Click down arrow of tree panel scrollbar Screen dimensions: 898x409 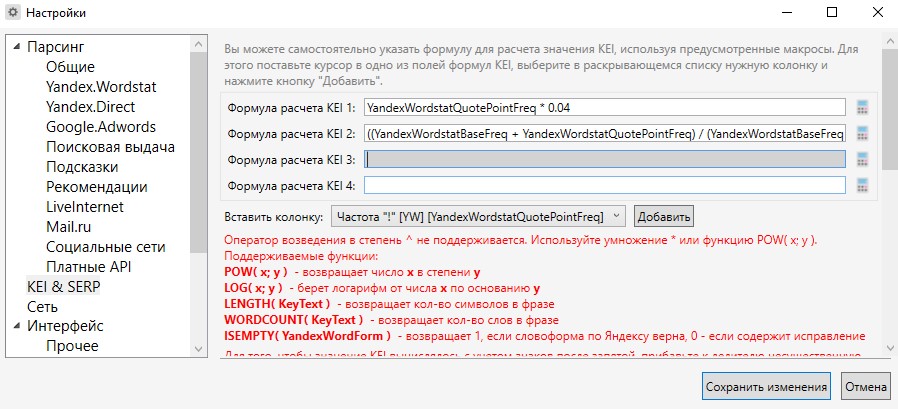(198, 348)
